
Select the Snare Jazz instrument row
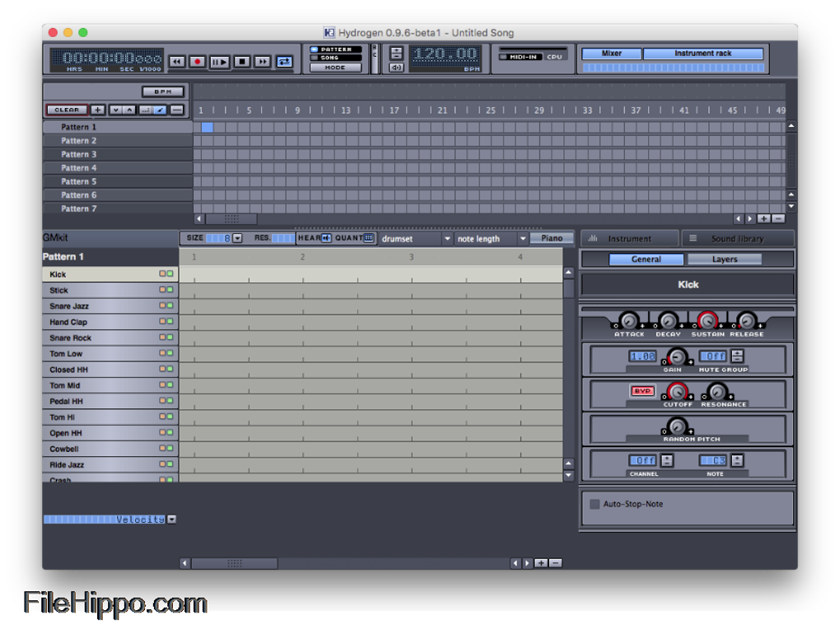[x=110, y=306]
